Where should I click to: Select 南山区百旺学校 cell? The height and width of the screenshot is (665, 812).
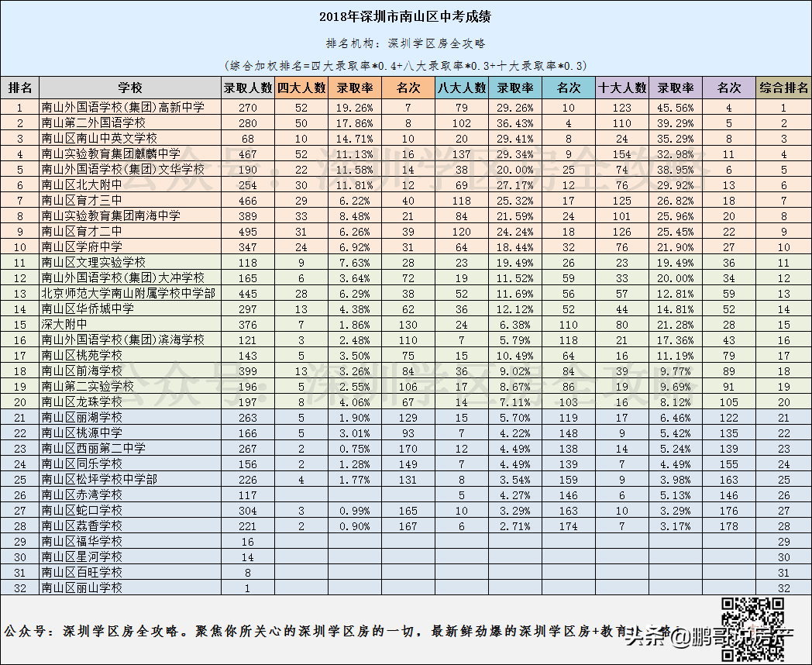coord(130,573)
